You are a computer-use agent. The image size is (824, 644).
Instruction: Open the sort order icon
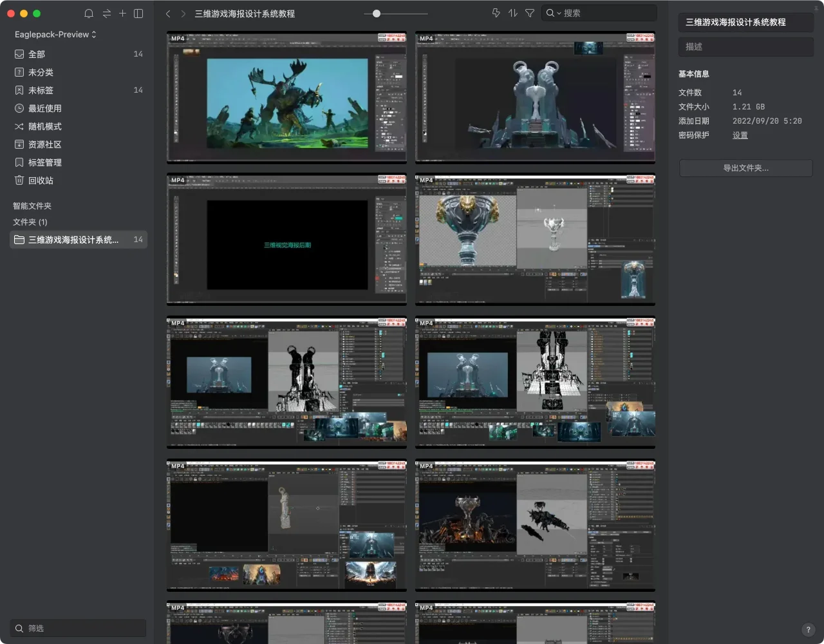[x=512, y=13]
